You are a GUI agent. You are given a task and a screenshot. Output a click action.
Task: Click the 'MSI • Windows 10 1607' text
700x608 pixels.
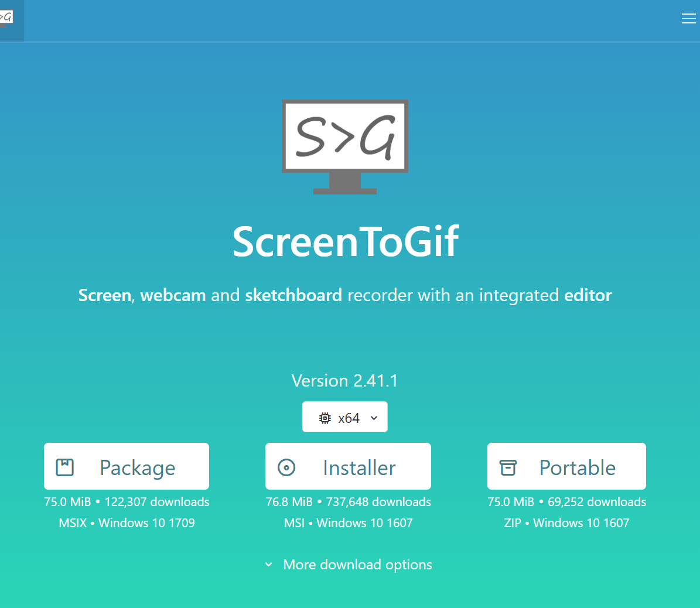click(348, 522)
